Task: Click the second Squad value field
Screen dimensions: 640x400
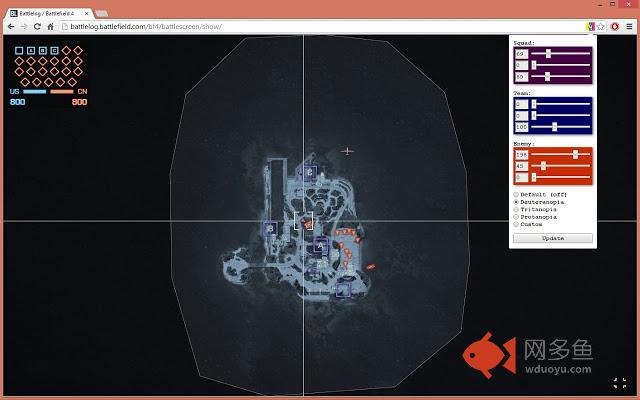Action: click(x=521, y=65)
